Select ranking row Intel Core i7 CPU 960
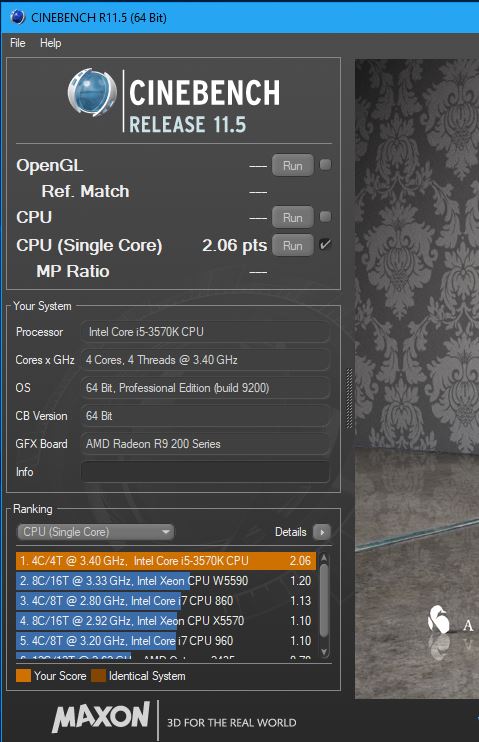The width and height of the screenshot is (479, 742). tap(166, 641)
